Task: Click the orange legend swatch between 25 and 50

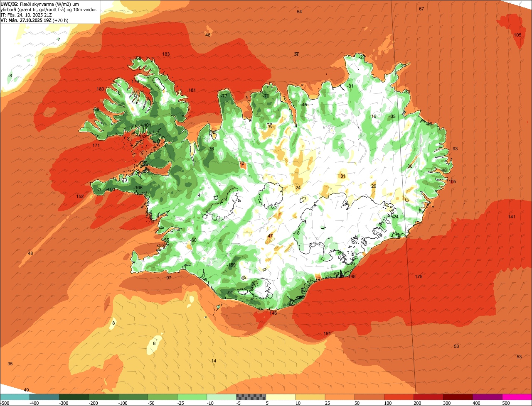Action: (340, 397)
